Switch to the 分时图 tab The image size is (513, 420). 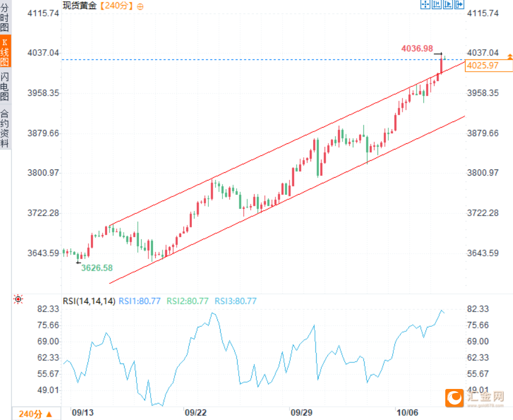tap(5, 17)
